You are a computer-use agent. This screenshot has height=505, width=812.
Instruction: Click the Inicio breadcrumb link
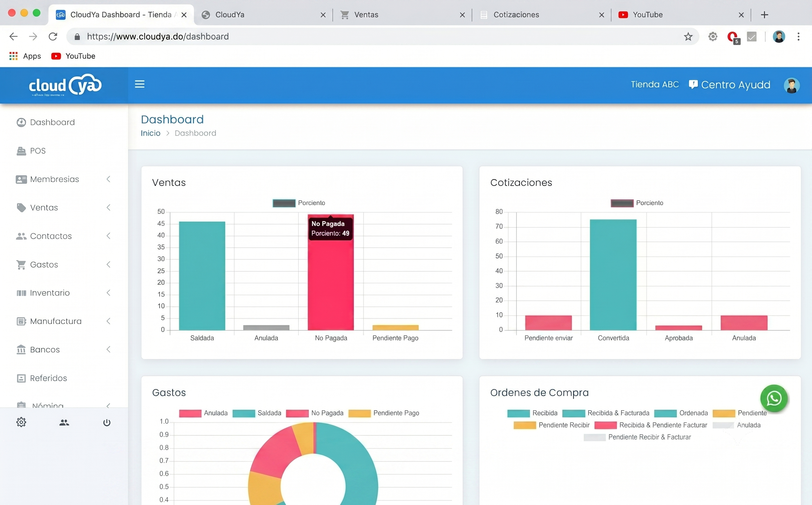pos(150,133)
